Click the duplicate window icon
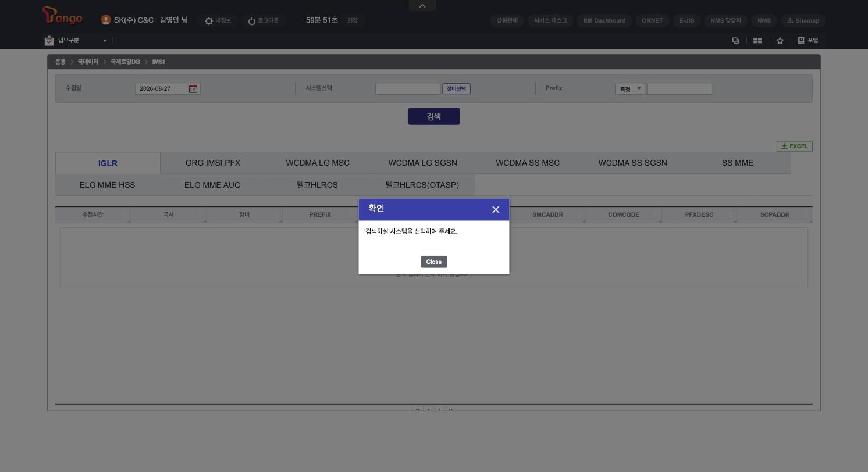 (735, 41)
